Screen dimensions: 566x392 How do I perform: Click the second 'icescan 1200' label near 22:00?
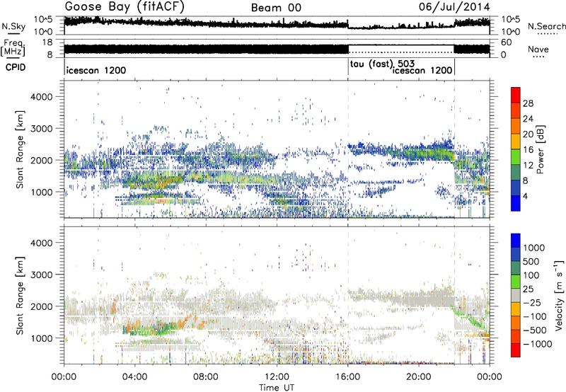(x=422, y=70)
